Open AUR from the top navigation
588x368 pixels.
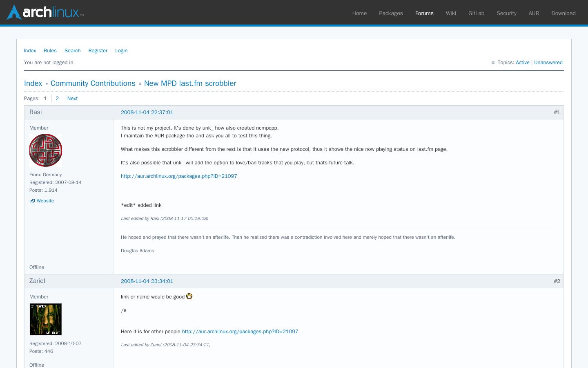534,13
